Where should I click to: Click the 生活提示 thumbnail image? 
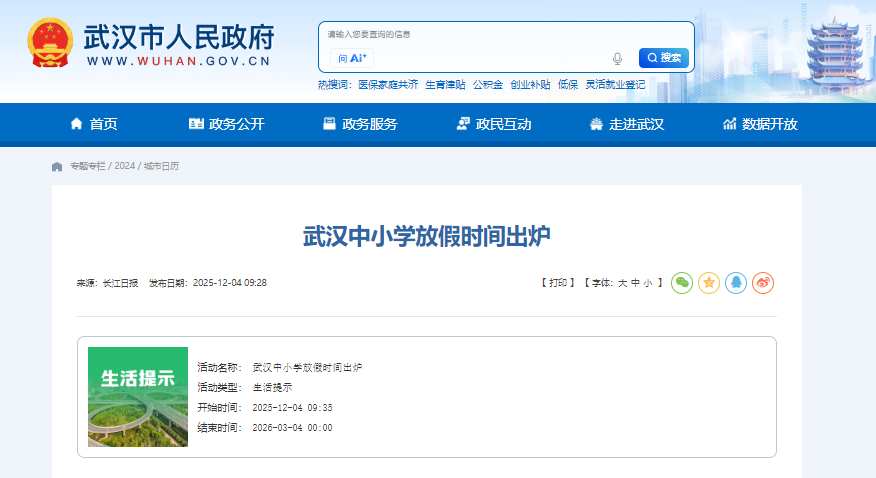coord(138,396)
